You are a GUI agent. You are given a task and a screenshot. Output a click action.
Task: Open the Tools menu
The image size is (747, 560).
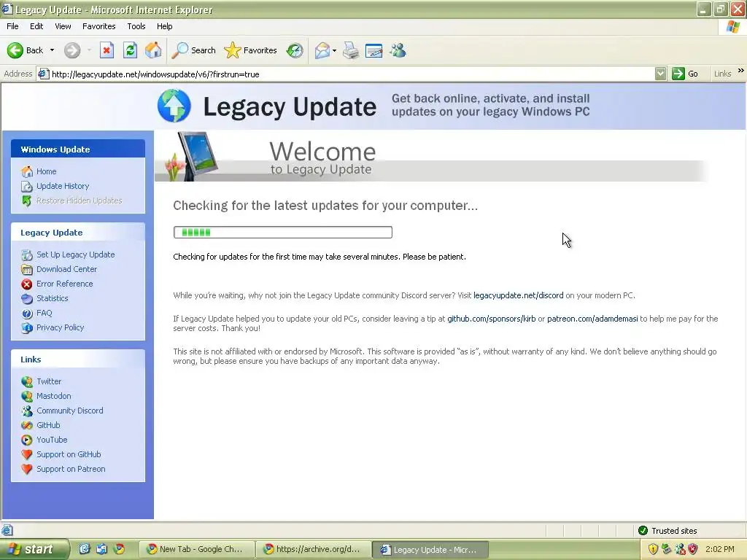pyautogui.click(x=136, y=26)
